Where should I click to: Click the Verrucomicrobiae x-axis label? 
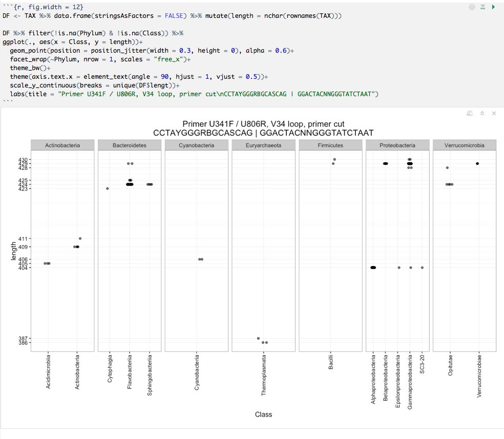coord(479,376)
